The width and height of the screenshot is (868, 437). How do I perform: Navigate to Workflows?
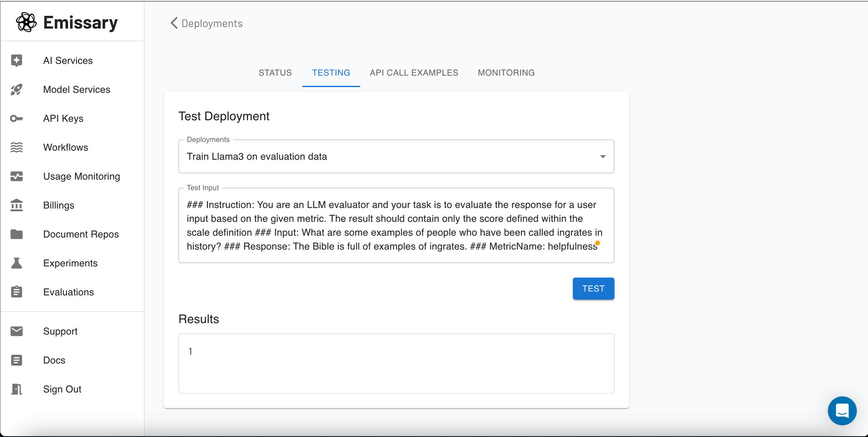pos(72,147)
